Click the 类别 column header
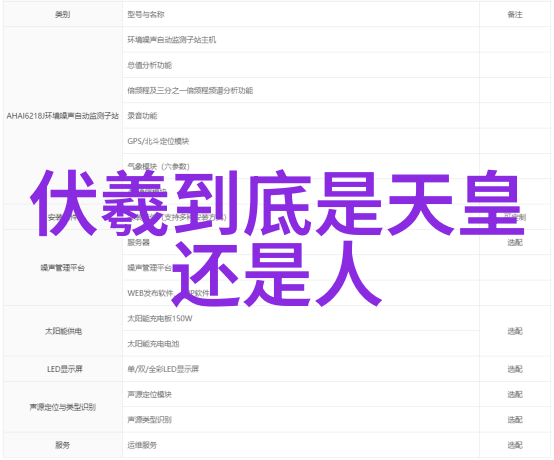Viewport: 554px width, 460px height. 63,14
